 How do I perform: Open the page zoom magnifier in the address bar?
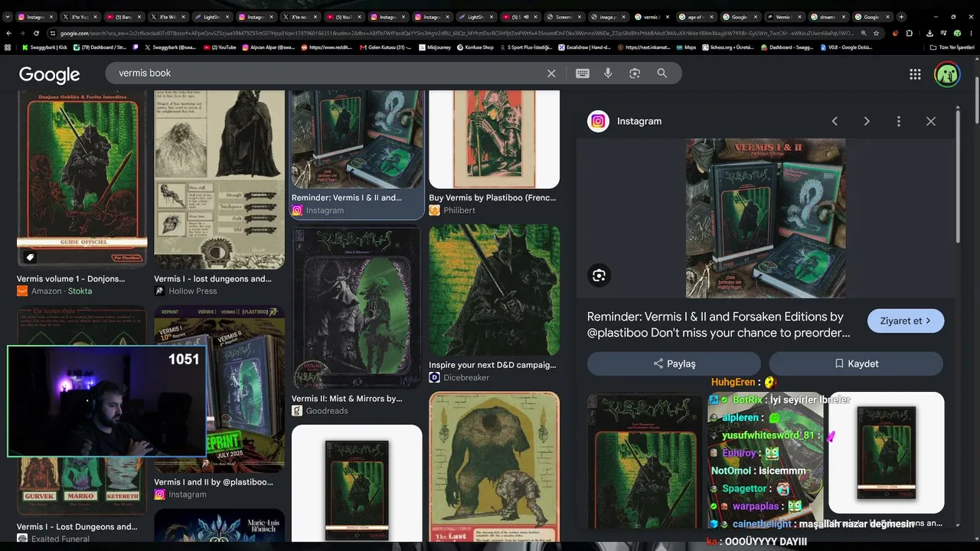point(864,34)
